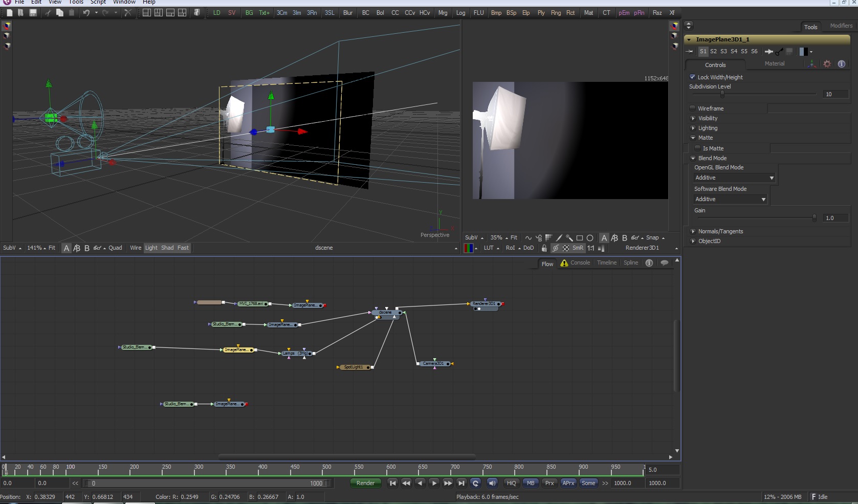Click the RGB color channel icon
Viewport: 858px width, 504px height.
(x=468, y=248)
